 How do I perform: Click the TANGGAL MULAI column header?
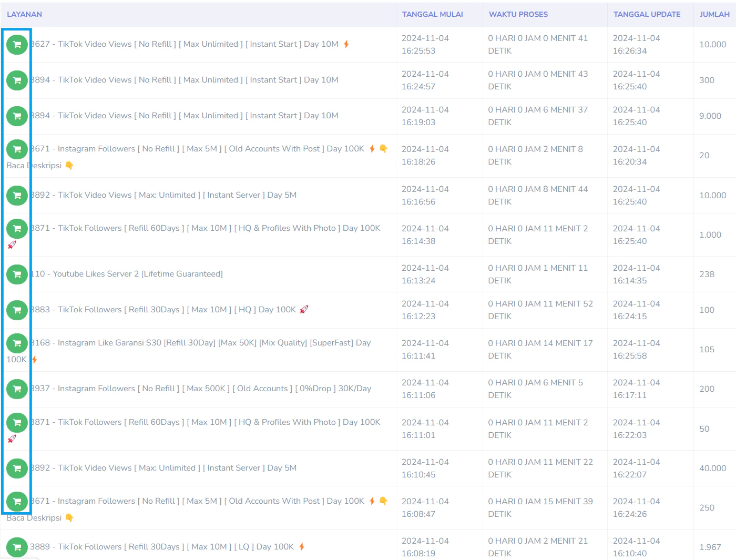[x=432, y=14]
